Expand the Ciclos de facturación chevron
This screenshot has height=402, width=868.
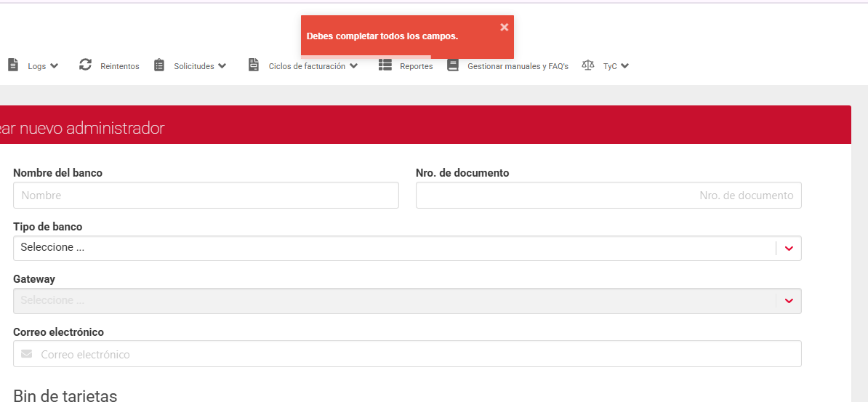(x=354, y=66)
